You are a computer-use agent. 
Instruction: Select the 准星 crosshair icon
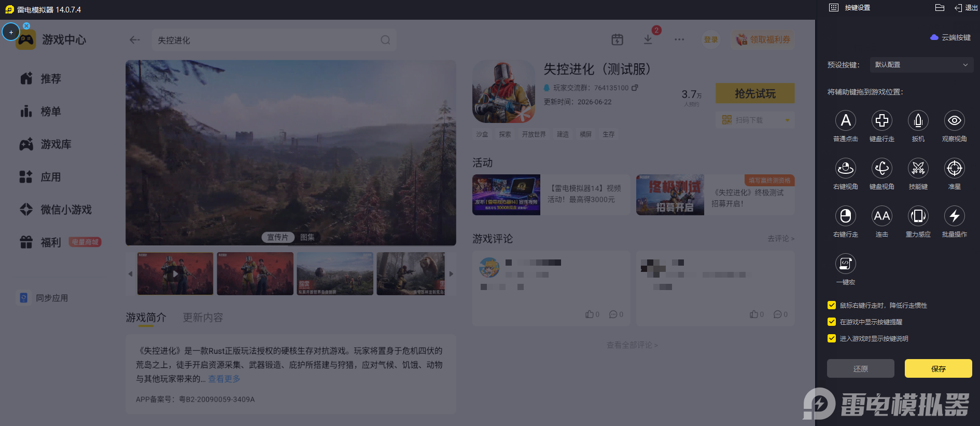[x=954, y=168]
